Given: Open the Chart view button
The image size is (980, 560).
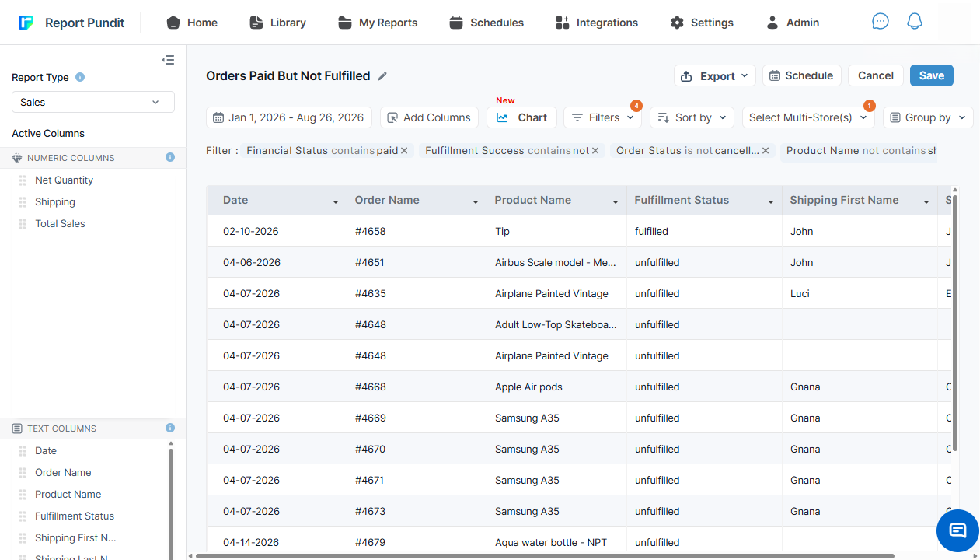Looking at the screenshot, I should [521, 117].
